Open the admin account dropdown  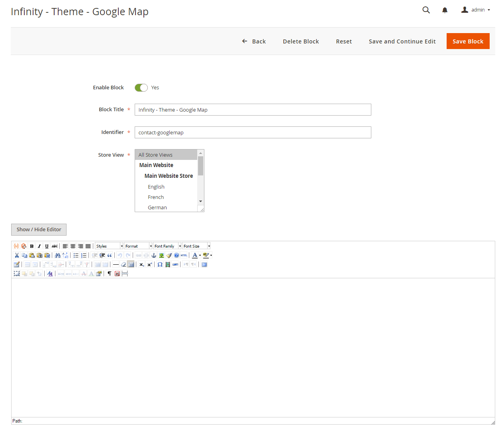tap(476, 10)
